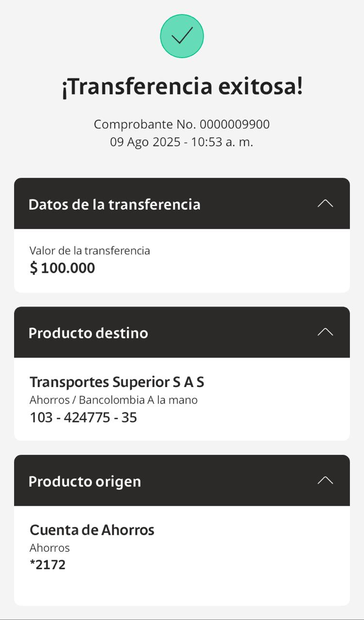Click the green success checkmark icon
Screen dimensions: 364x620
(x=182, y=36)
